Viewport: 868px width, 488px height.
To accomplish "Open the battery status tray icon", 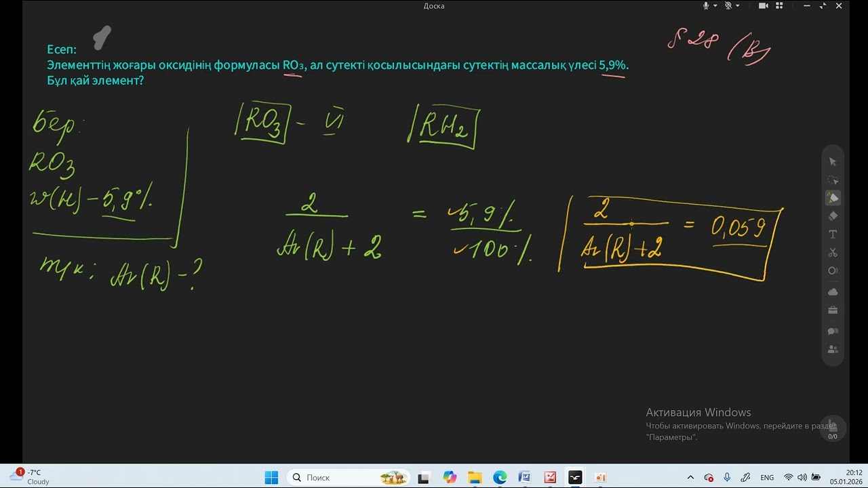I will [815, 477].
